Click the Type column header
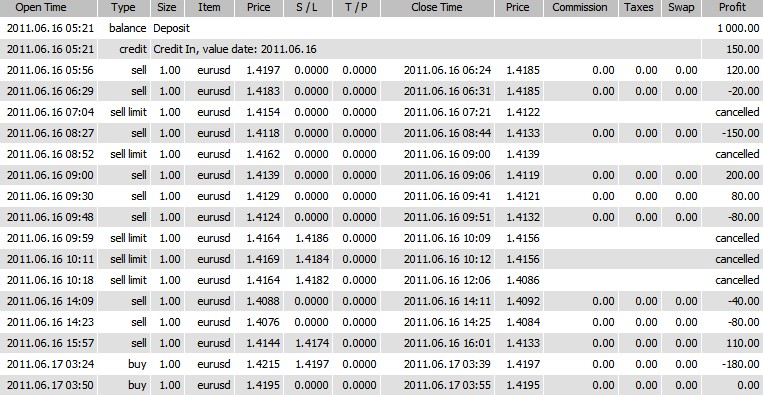The image size is (763, 395). coord(124,8)
